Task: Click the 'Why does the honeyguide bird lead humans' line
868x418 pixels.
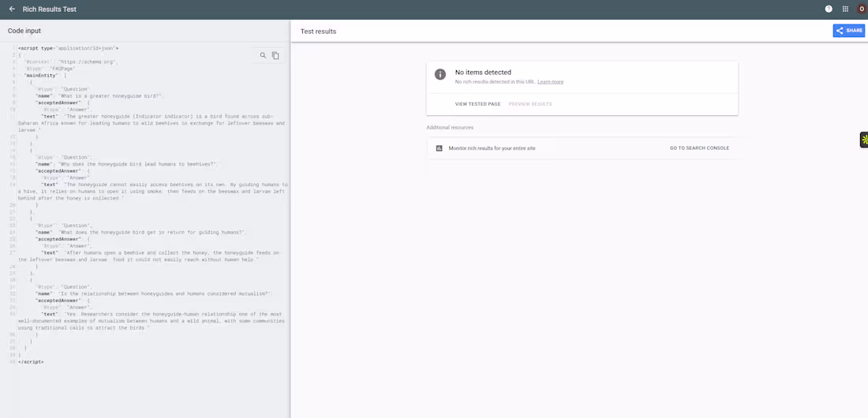Action: (x=128, y=164)
